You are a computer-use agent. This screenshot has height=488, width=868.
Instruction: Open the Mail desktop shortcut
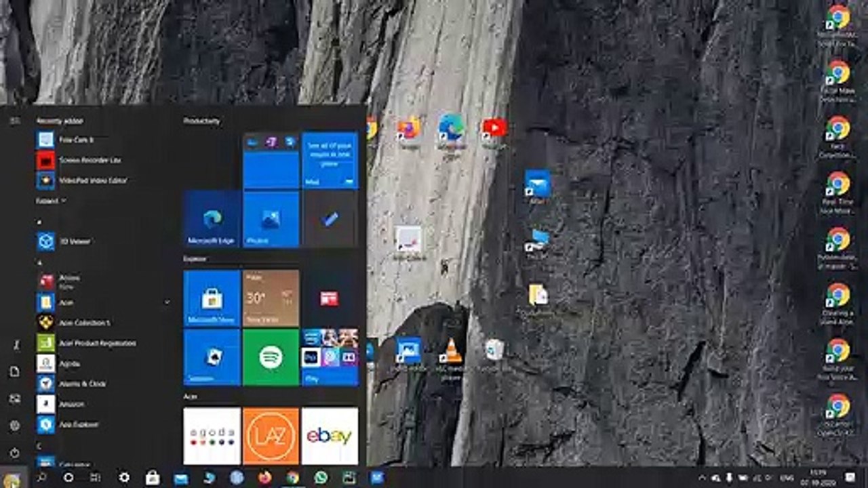[x=537, y=186]
